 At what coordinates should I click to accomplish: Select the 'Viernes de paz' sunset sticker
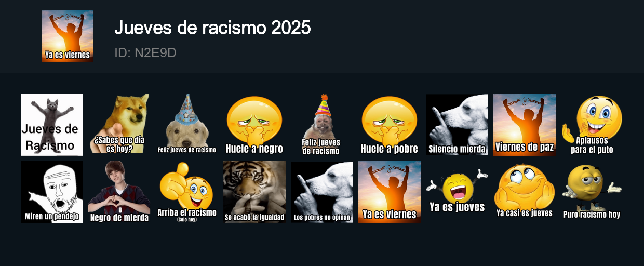tap(525, 125)
